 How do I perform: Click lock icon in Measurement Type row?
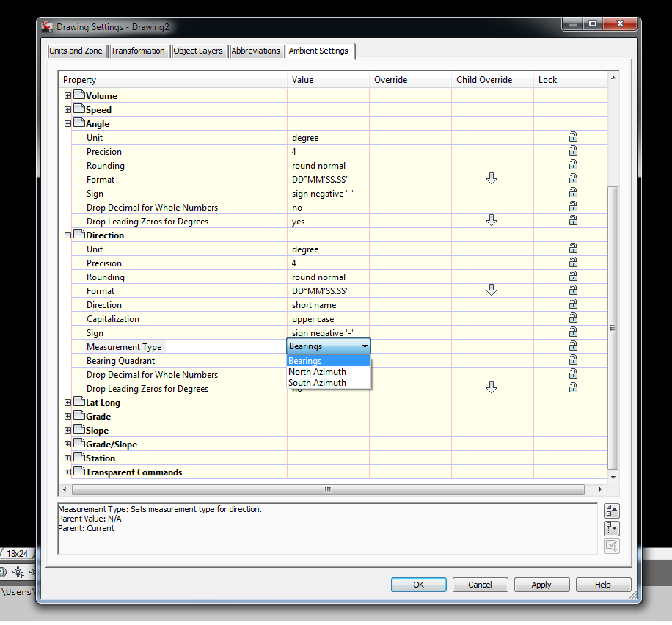(573, 346)
